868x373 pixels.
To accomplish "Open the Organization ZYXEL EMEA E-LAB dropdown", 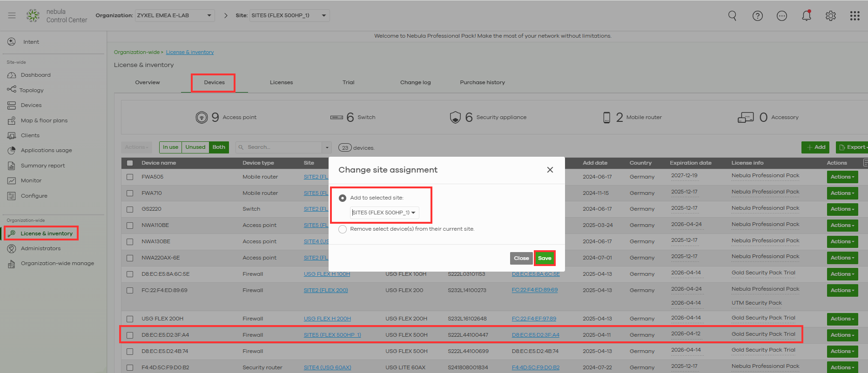I will (175, 15).
